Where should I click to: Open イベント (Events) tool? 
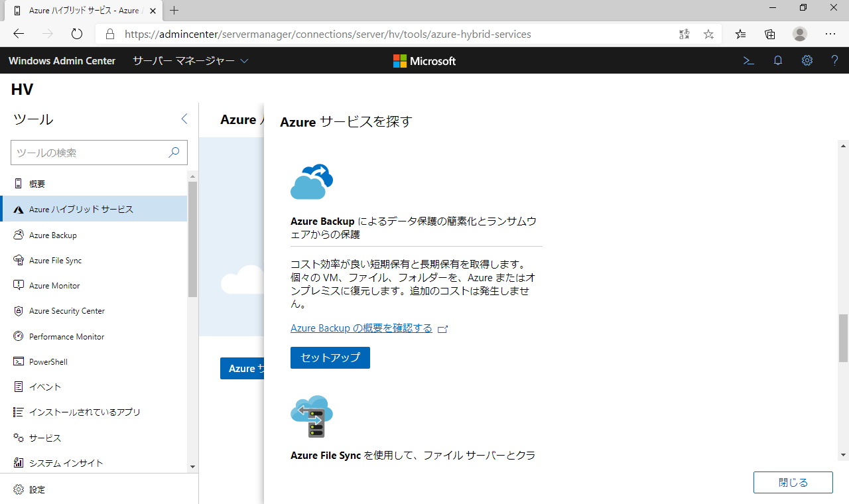click(94, 387)
